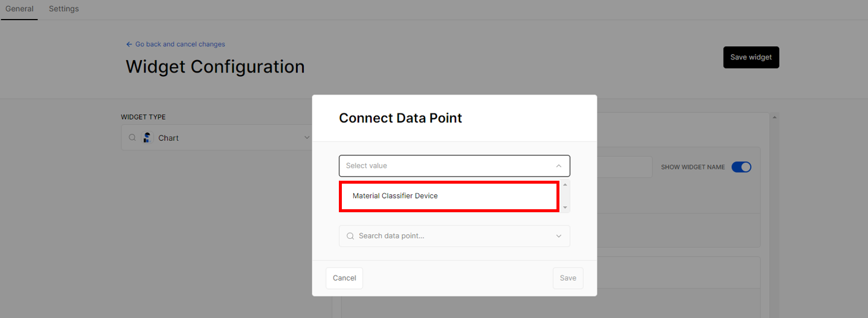Toggle the Show Widget Name switch
The width and height of the screenshot is (868, 318).
pos(741,167)
